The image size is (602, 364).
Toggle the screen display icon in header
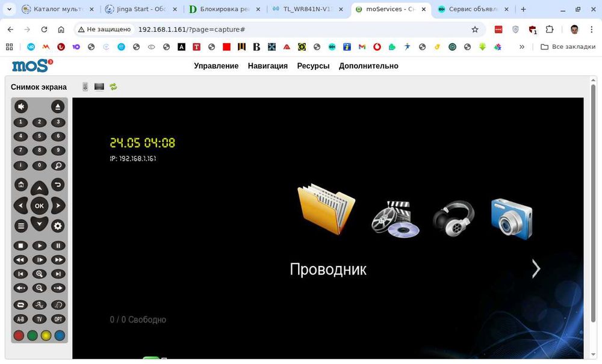click(99, 87)
